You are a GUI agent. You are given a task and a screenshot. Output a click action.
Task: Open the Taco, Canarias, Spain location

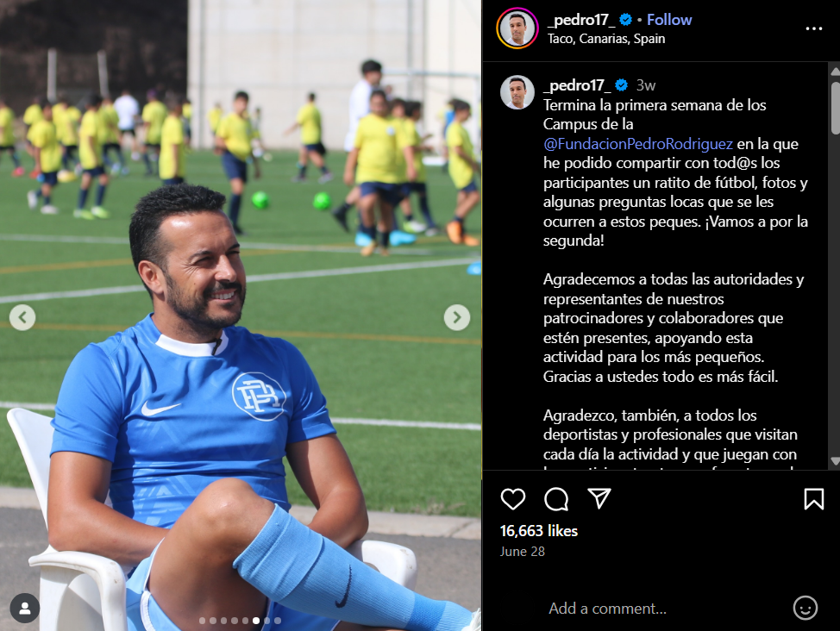pos(606,39)
